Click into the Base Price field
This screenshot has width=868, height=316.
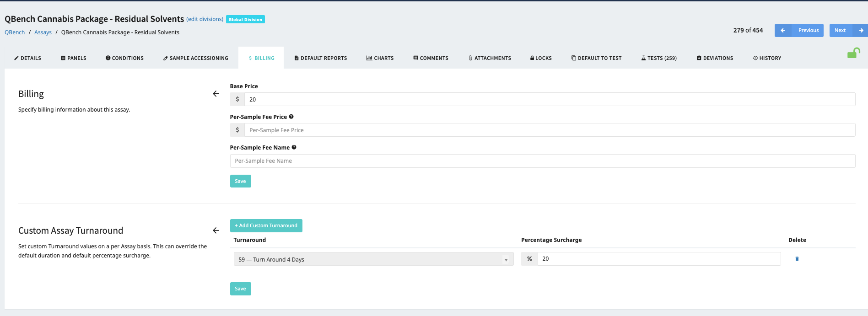pos(549,99)
